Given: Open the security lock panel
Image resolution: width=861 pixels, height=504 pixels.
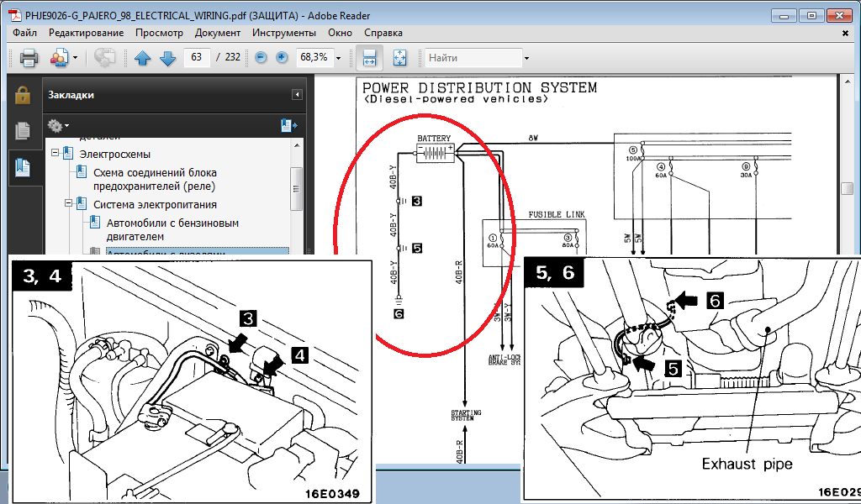Looking at the screenshot, I should [23, 95].
